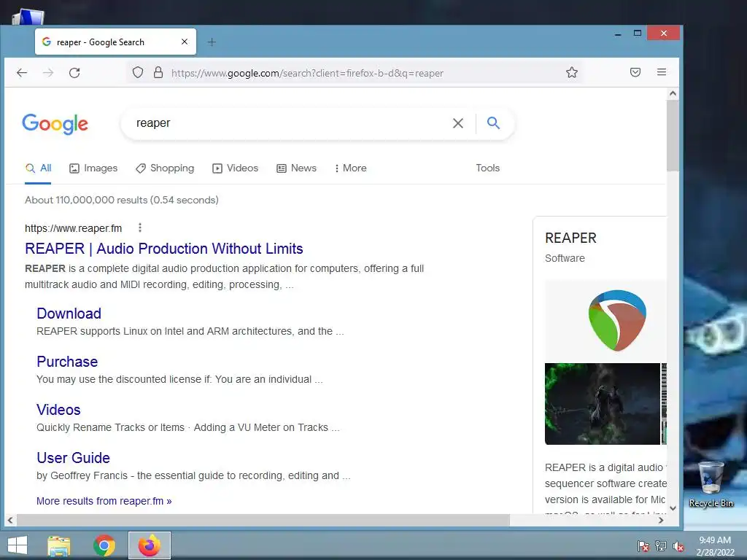747x560 pixels.
Task: Click the Google logo
Action: pyautogui.click(x=55, y=124)
